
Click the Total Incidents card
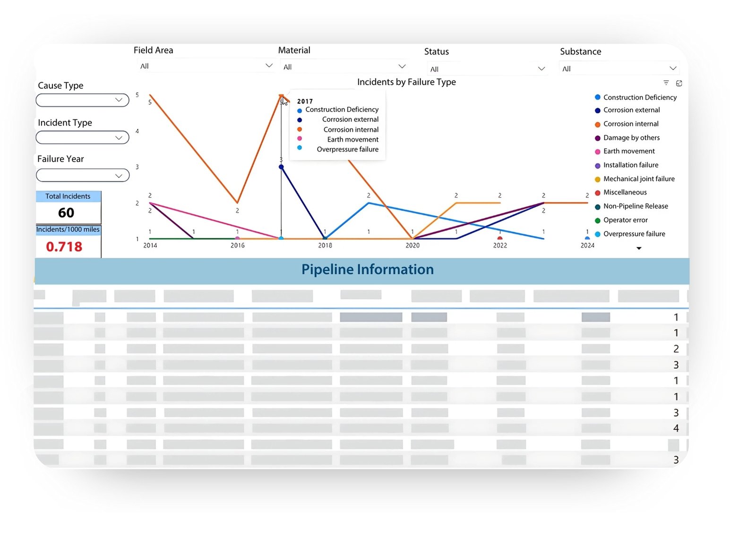point(69,207)
